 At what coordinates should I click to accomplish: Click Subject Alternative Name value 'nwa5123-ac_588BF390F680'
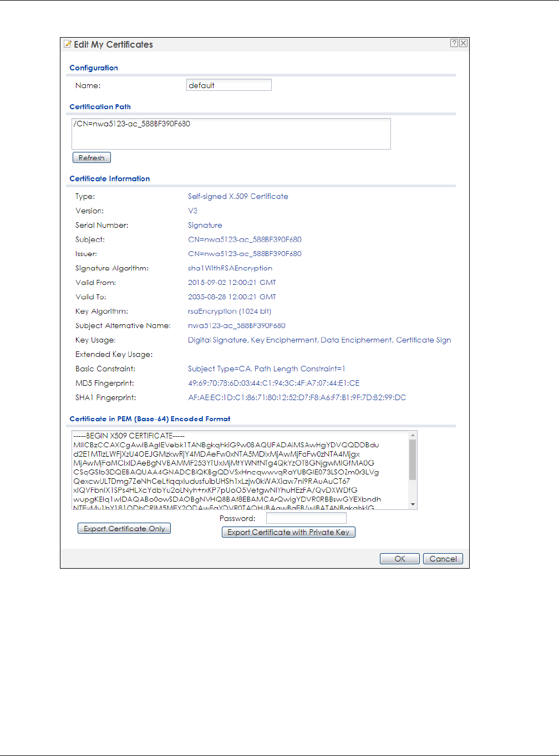pos(237,326)
